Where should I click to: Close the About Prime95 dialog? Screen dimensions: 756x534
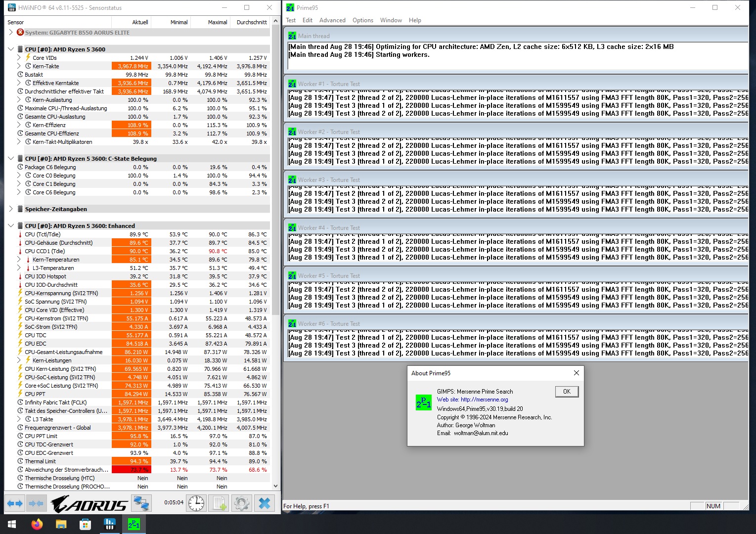coord(576,373)
